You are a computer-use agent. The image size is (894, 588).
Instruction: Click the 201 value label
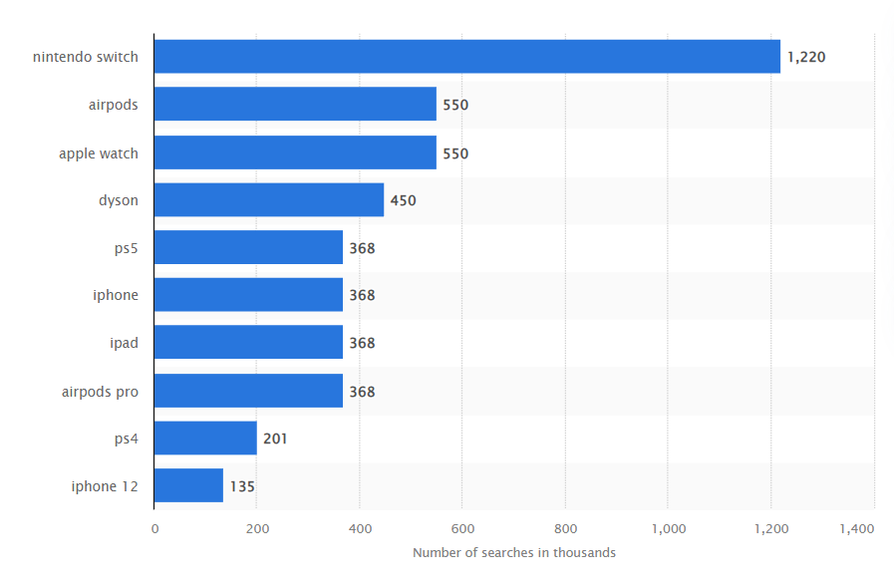point(275,439)
